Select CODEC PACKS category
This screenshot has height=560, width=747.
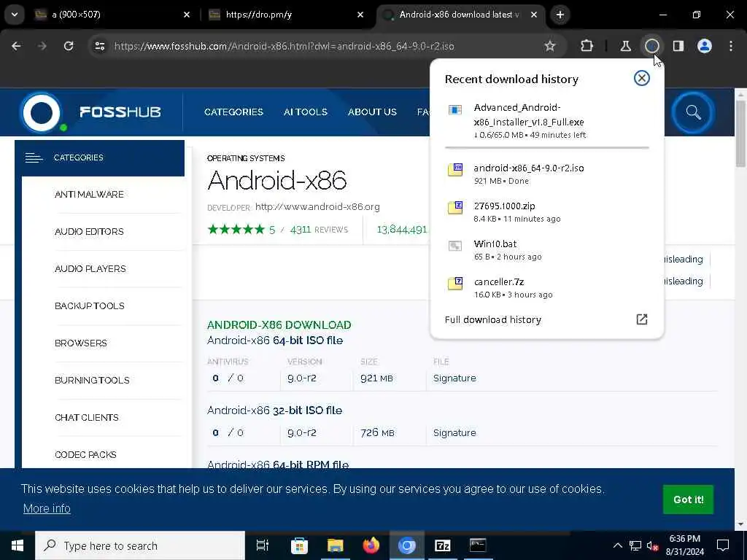[x=85, y=454]
